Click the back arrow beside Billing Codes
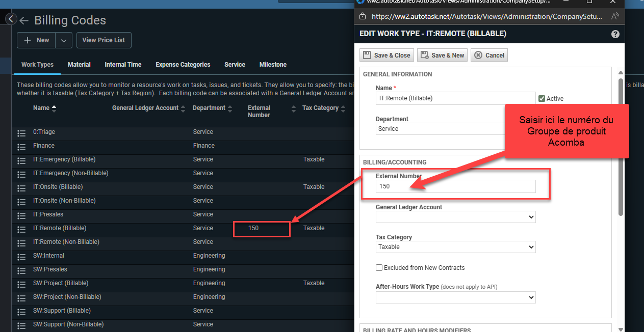Screen dimensions: 644x332 (x=24, y=21)
